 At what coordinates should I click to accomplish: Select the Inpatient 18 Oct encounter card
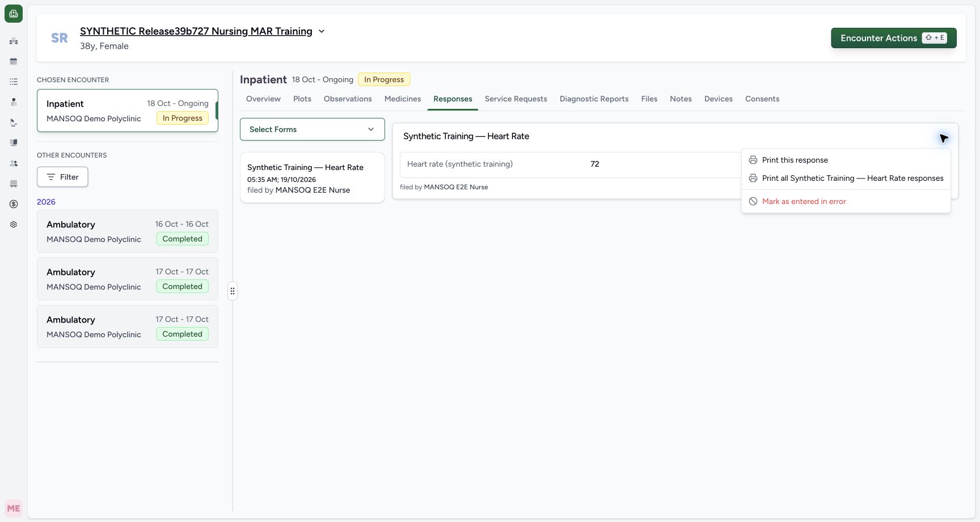pos(128,111)
